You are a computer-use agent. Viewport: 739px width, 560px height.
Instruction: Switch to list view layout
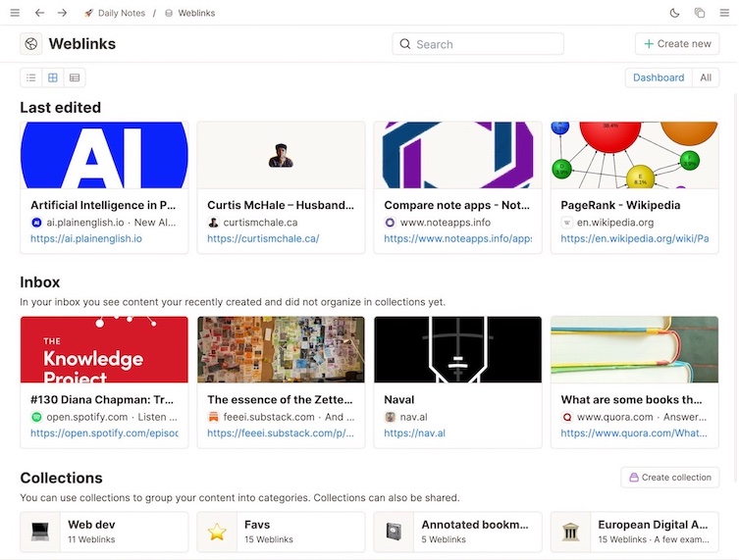pos(31,77)
